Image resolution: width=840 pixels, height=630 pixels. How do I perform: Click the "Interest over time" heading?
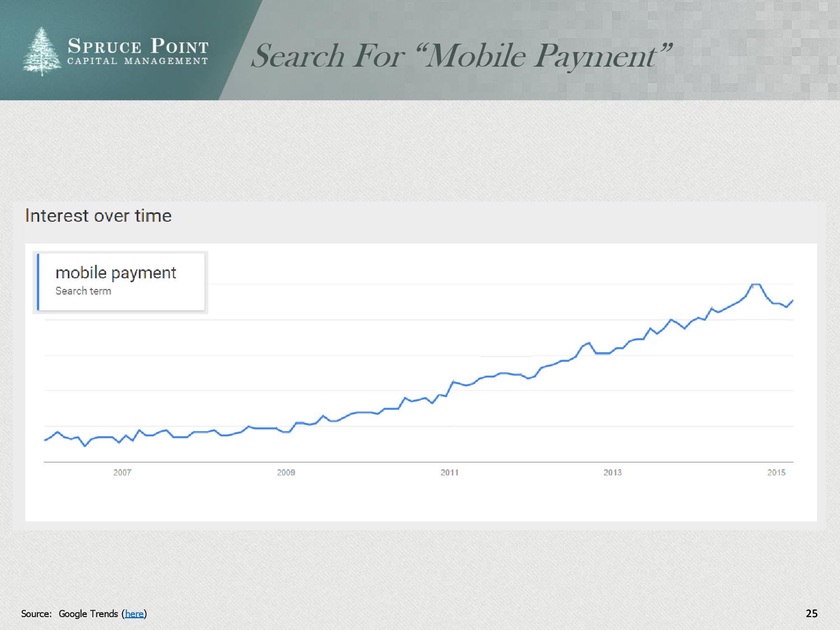click(x=99, y=216)
